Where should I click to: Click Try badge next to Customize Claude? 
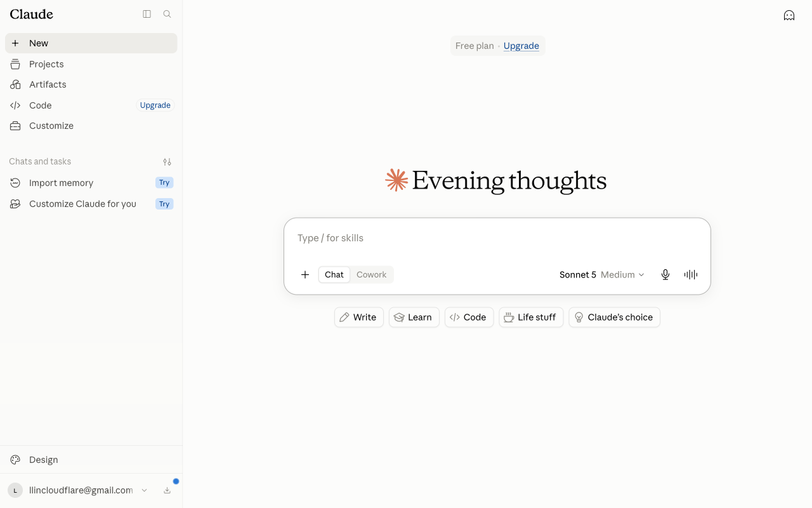click(x=164, y=204)
